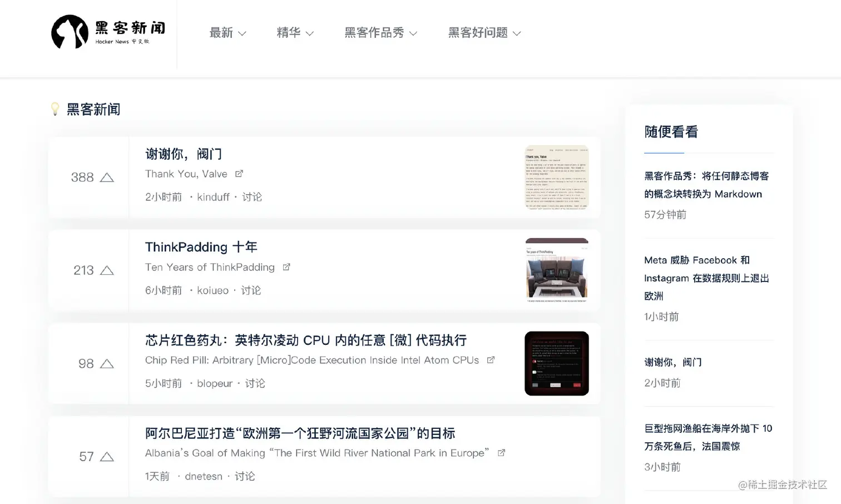This screenshot has height=504, width=841.
Task: Click the 57分钟前 sidebar timestamp
Action: [665, 215]
